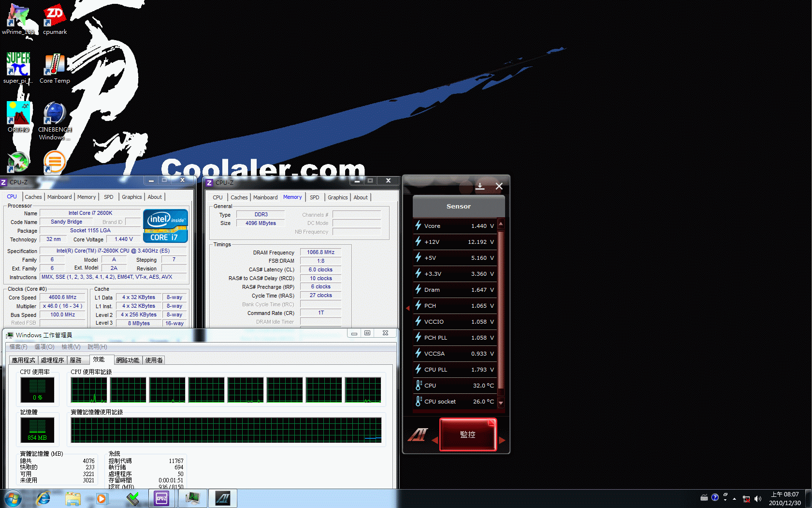Click the keyboard icon in system tray
812x508 pixels.
point(704,498)
